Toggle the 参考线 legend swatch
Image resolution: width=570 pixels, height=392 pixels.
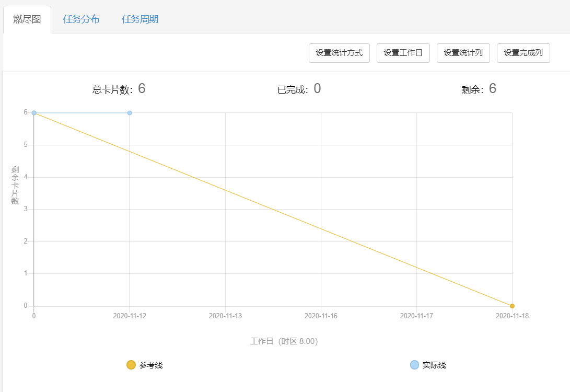coord(131,365)
